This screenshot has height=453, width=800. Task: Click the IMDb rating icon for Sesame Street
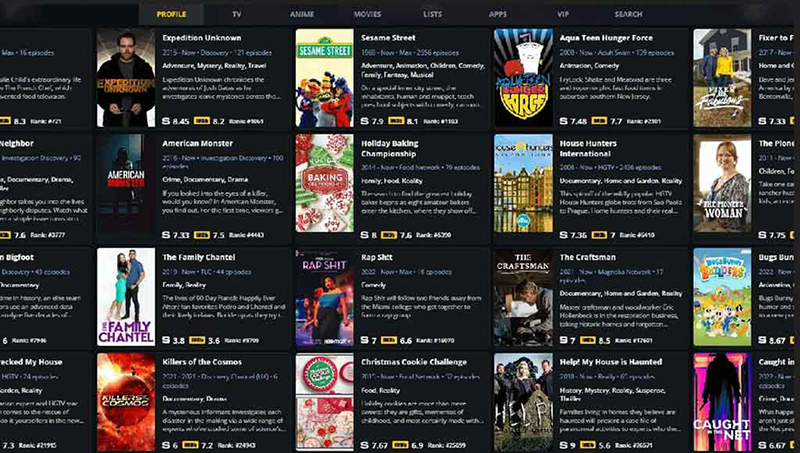pos(396,121)
